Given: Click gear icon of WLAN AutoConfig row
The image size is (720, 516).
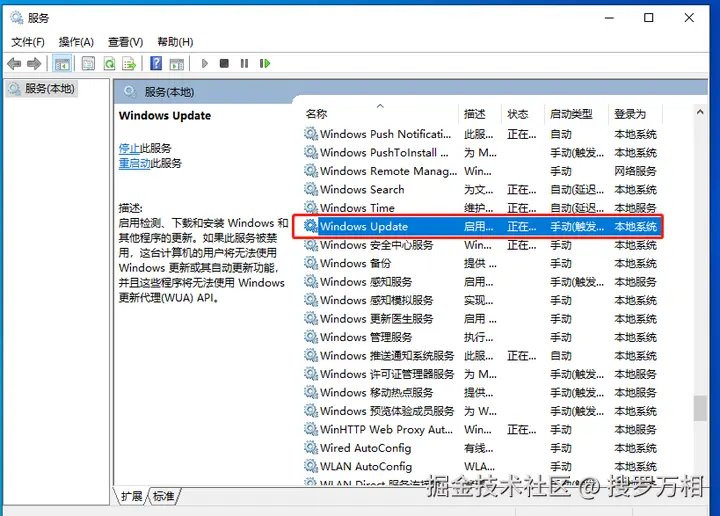Looking at the screenshot, I should 311,466.
